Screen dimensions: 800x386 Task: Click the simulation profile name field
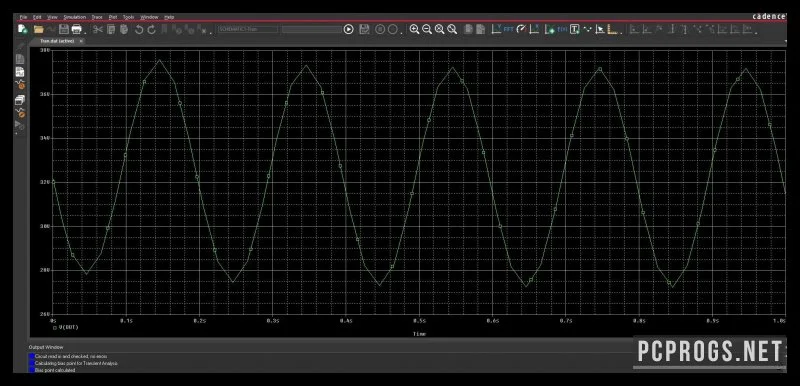(x=248, y=29)
